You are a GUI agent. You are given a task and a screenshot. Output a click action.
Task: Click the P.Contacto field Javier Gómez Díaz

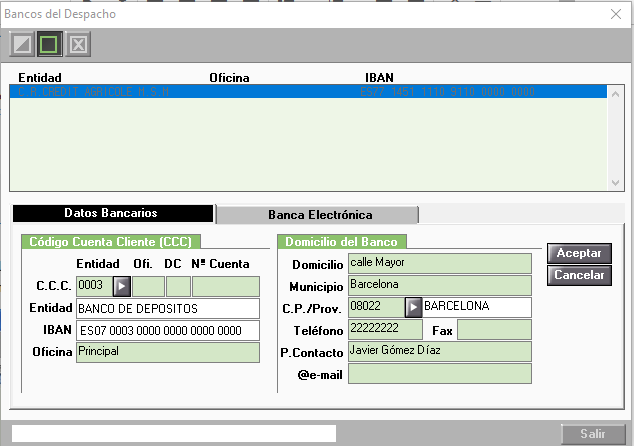pos(440,351)
